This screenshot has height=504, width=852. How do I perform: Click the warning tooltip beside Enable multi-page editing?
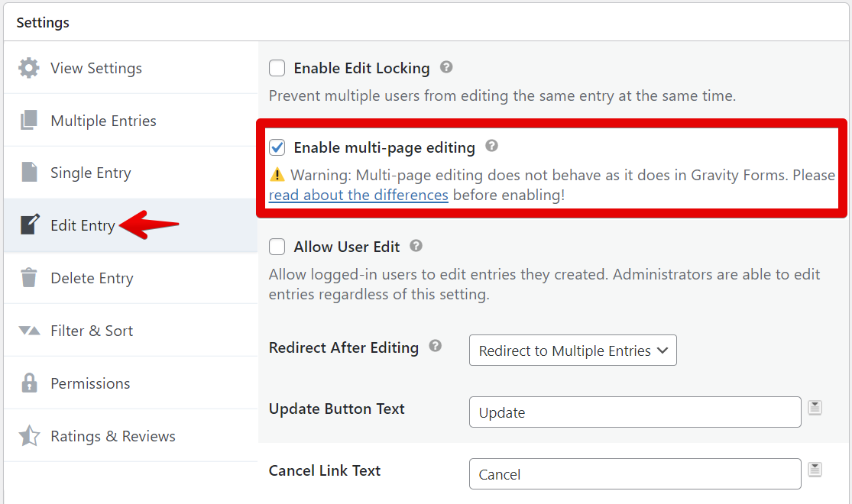[491, 146]
